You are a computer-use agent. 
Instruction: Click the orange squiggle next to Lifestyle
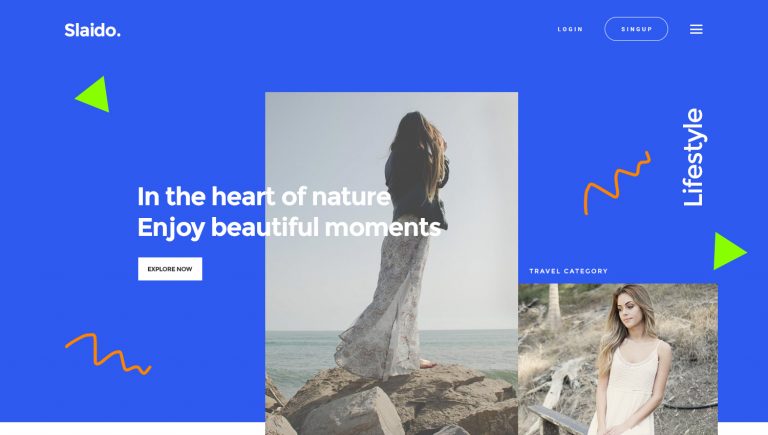point(617,182)
